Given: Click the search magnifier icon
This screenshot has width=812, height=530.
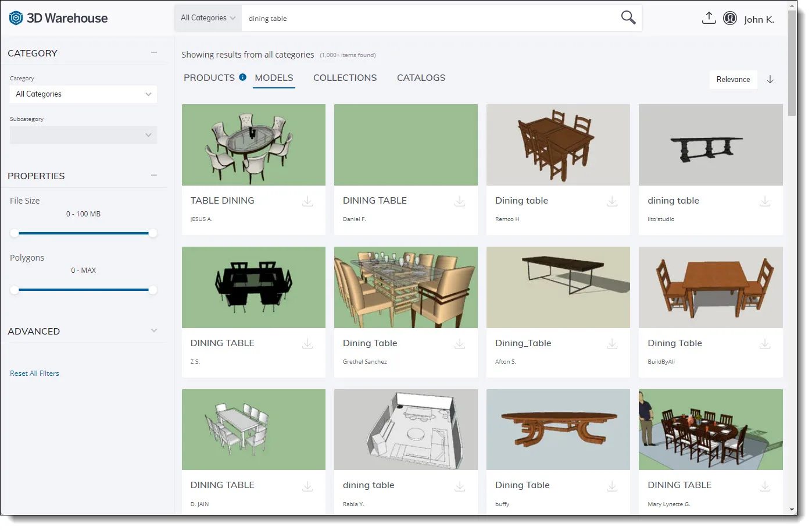Looking at the screenshot, I should tap(628, 17).
